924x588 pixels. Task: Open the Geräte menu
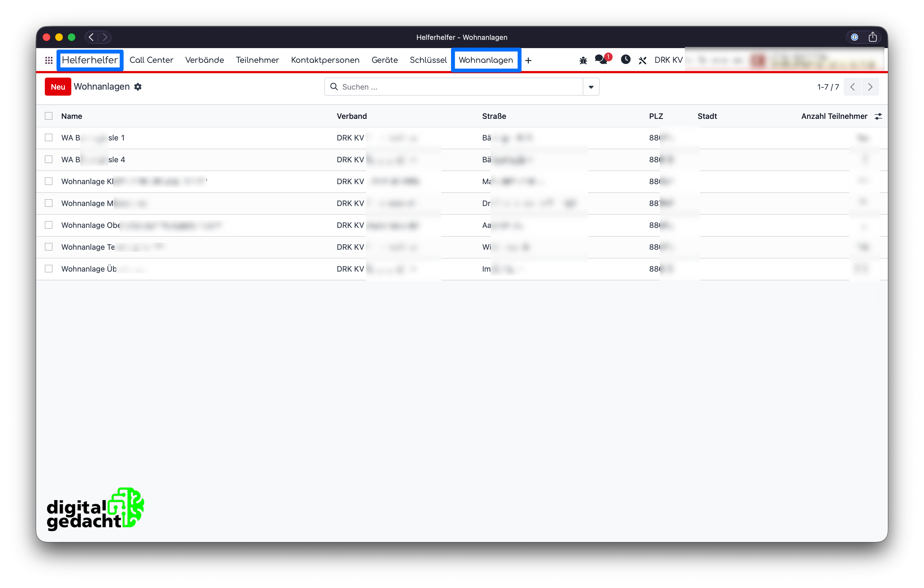pos(384,60)
